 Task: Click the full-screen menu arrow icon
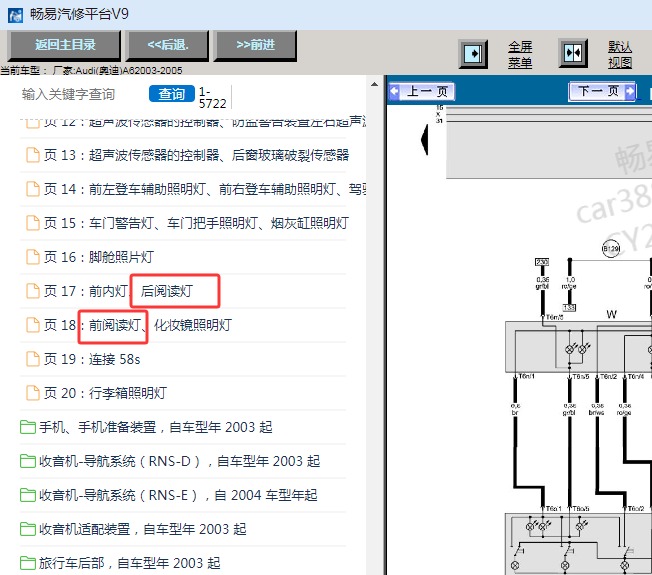(x=473, y=54)
